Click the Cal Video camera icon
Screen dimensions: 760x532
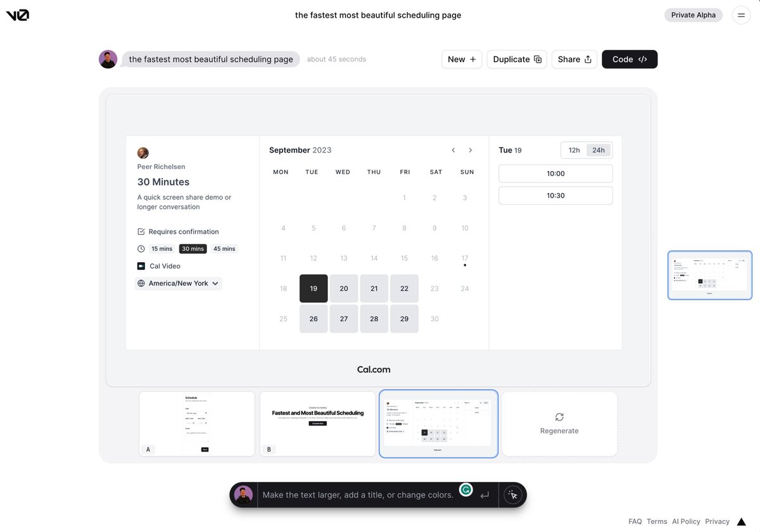click(x=141, y=266)
